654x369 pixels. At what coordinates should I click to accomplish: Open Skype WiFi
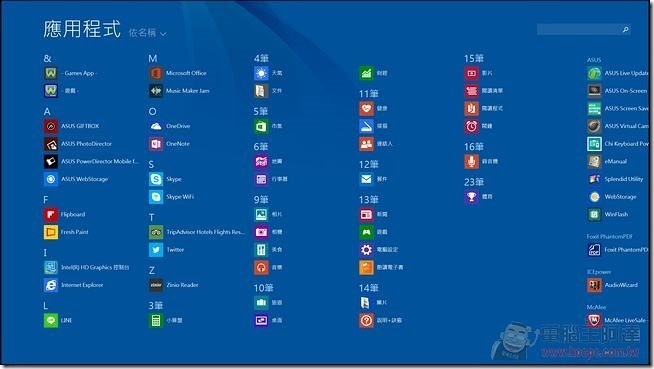(x=171, y=197)
